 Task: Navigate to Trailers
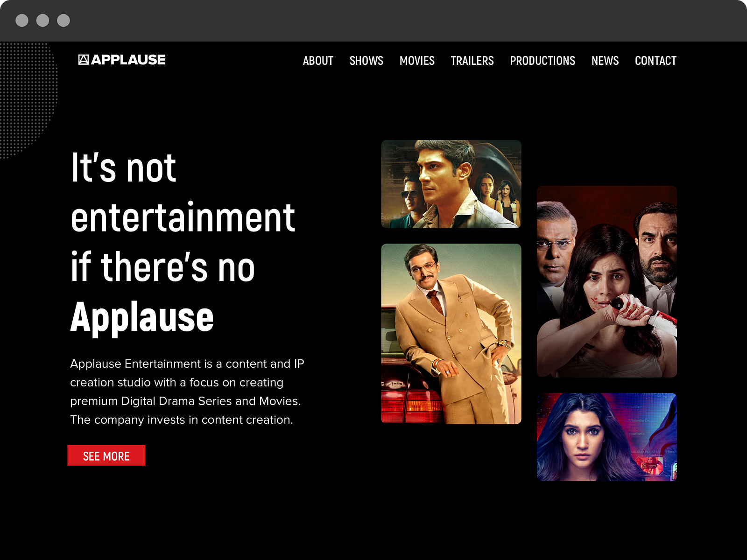point(472,61)
